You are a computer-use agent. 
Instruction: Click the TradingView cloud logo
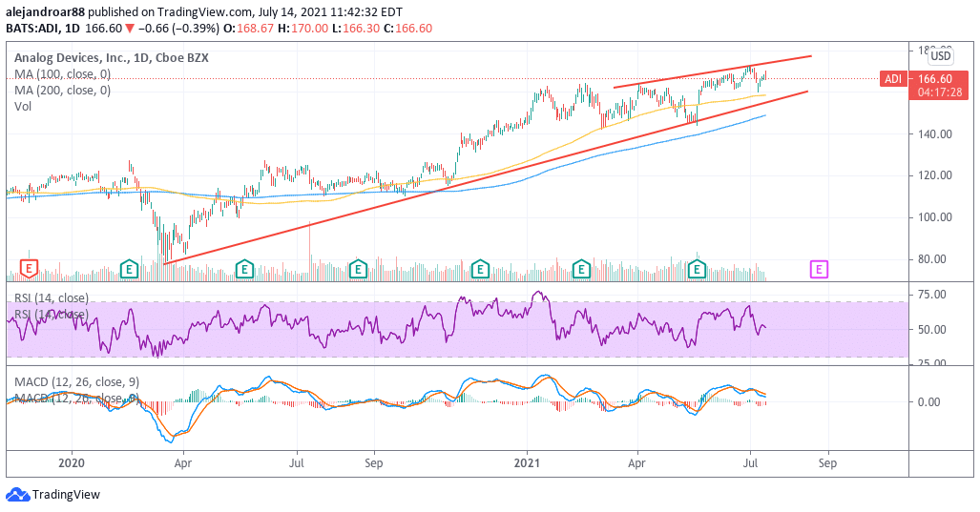tap(17, 495)
